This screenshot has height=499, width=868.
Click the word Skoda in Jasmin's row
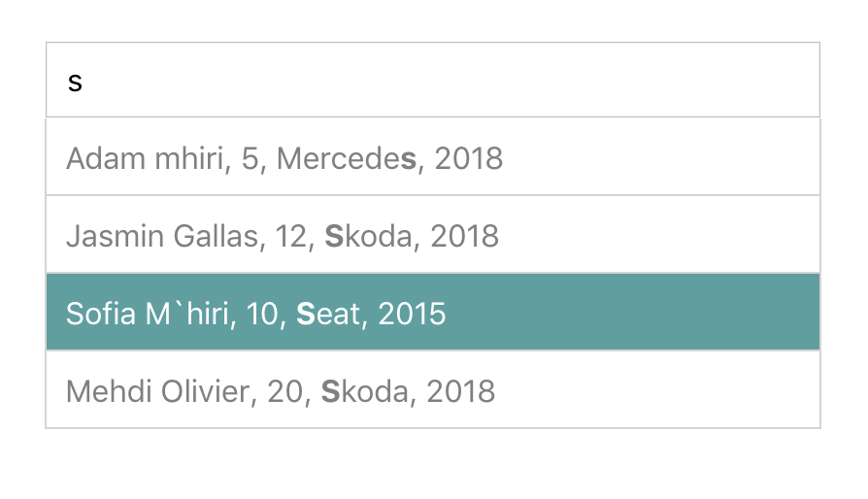point(369,236)
